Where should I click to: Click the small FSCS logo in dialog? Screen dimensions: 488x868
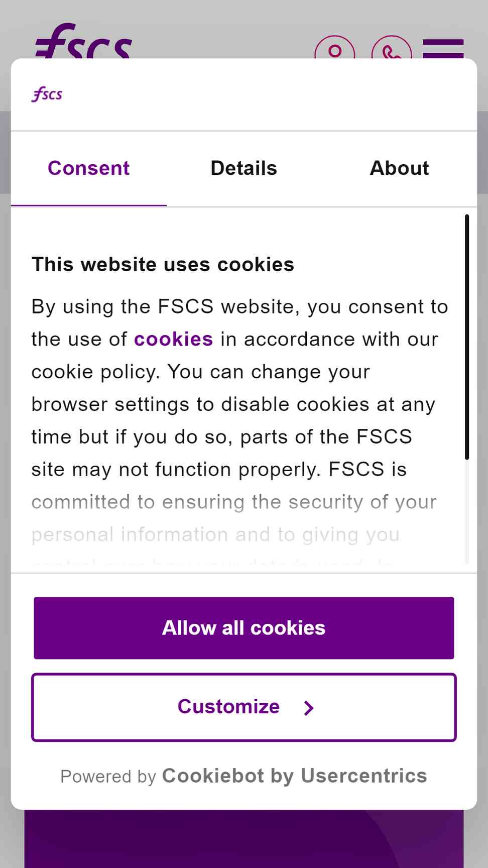47,94
